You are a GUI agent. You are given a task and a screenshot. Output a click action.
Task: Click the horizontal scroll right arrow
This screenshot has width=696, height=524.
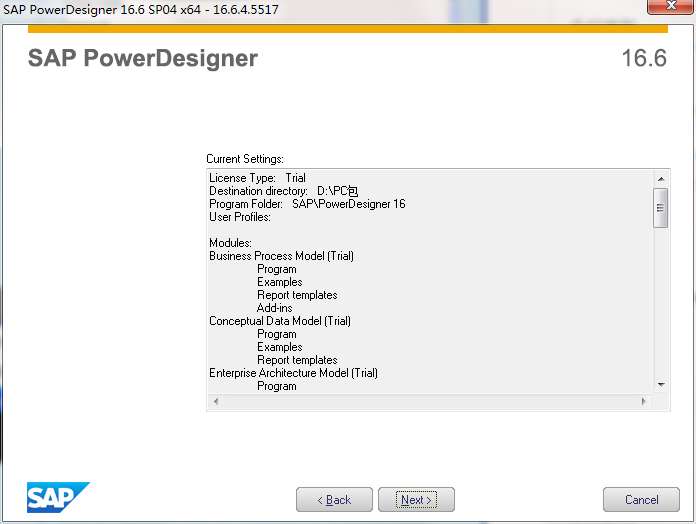(644, 402)
